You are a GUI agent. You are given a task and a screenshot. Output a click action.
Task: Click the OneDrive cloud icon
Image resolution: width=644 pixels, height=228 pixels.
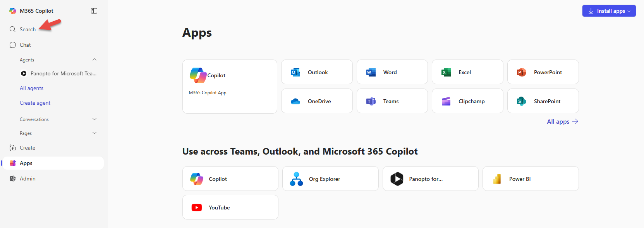(x=295, y=101)
